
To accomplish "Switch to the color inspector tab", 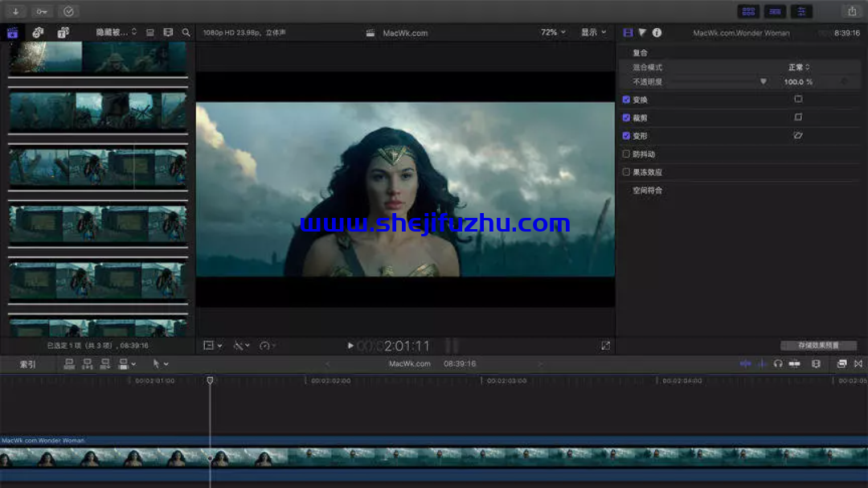I will 642,33.
